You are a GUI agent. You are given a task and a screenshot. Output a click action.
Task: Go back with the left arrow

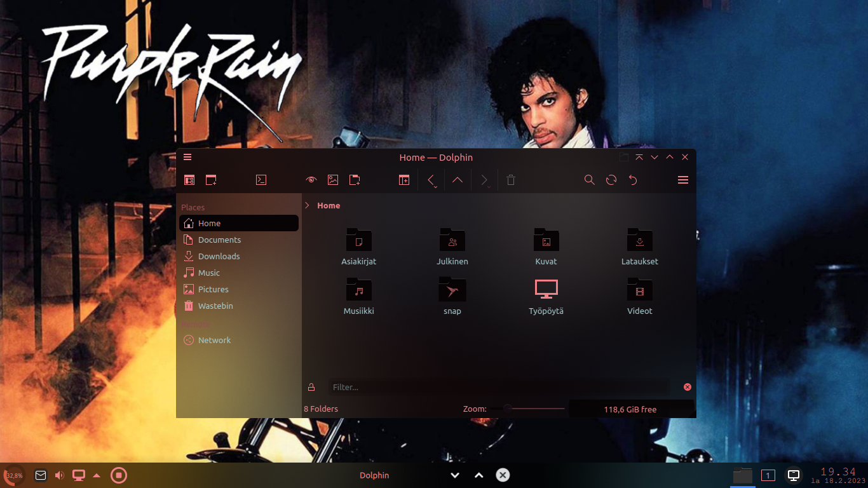coord(431,180)
